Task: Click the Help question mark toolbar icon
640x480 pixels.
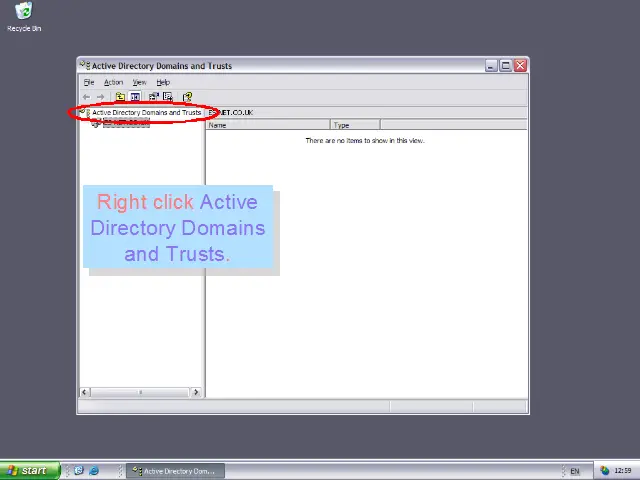Action: click(x=187, y=97)
